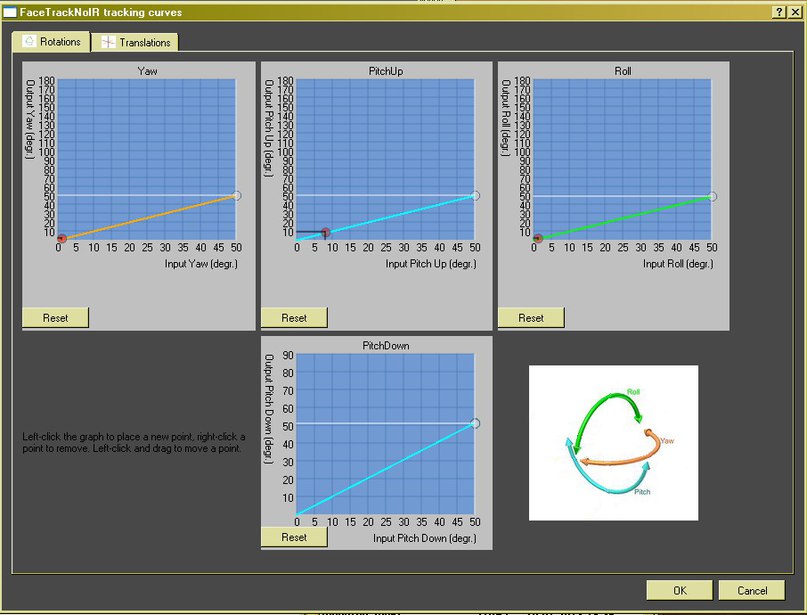The width and height of the screenshot is (807, 615).
Task: Select the red point at Roll curve origin
Action: (538, 238)
